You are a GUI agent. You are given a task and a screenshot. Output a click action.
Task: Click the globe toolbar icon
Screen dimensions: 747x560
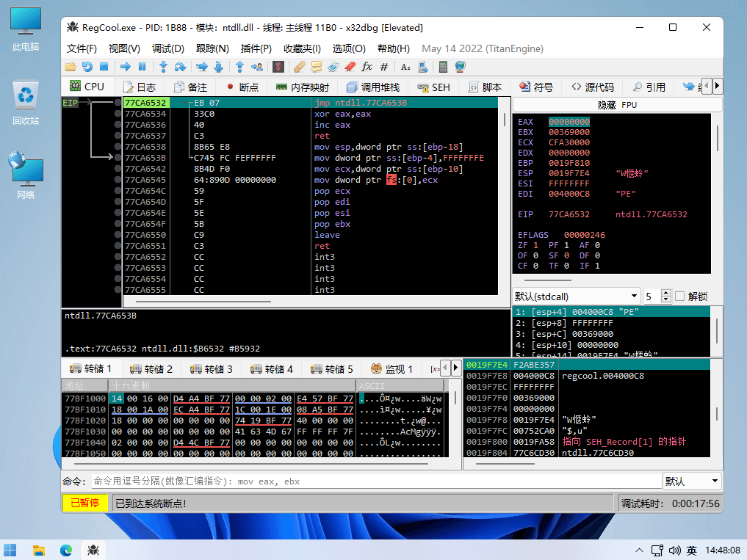tap(461, 67)
